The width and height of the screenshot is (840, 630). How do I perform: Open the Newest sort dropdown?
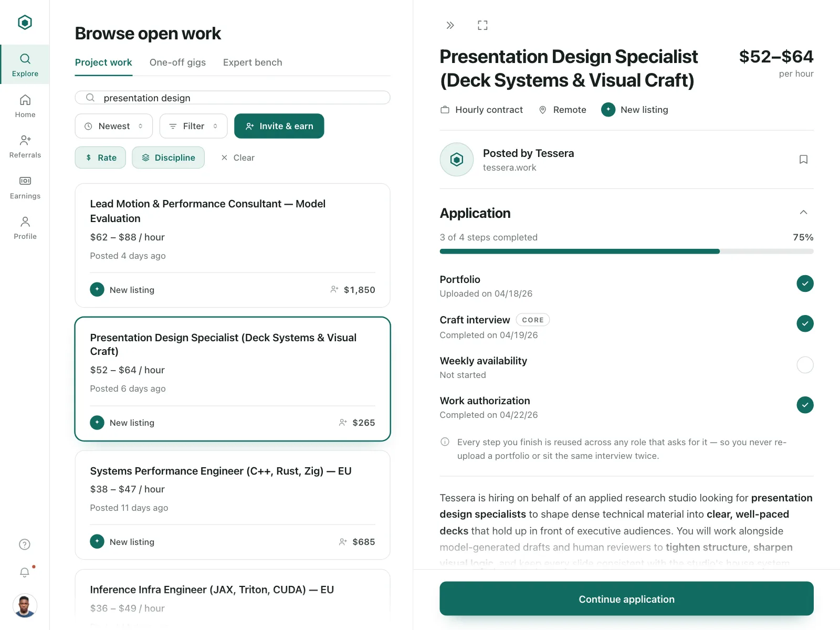114,126
